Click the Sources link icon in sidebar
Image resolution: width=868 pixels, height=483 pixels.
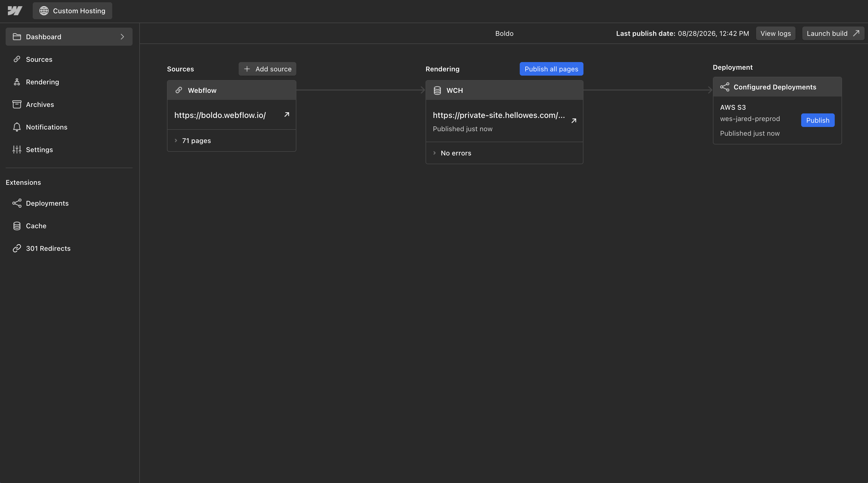pos(17,59)
